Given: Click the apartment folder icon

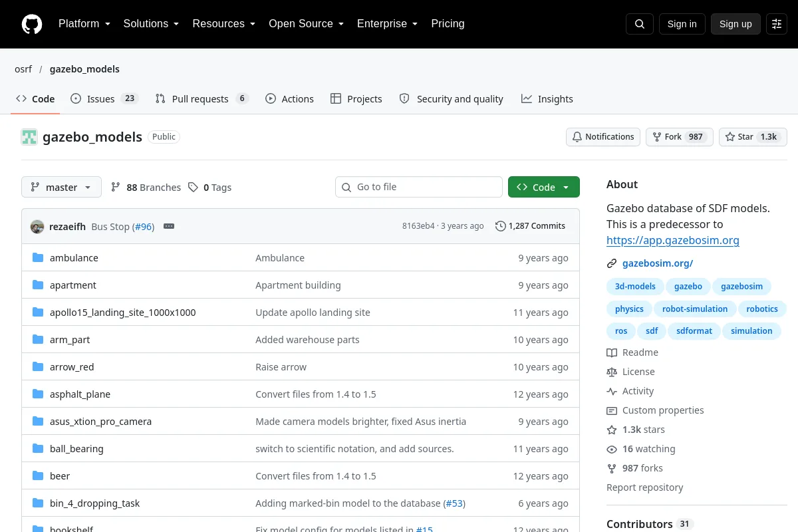Looking at the screenshot, I should (x=38, y=285).
